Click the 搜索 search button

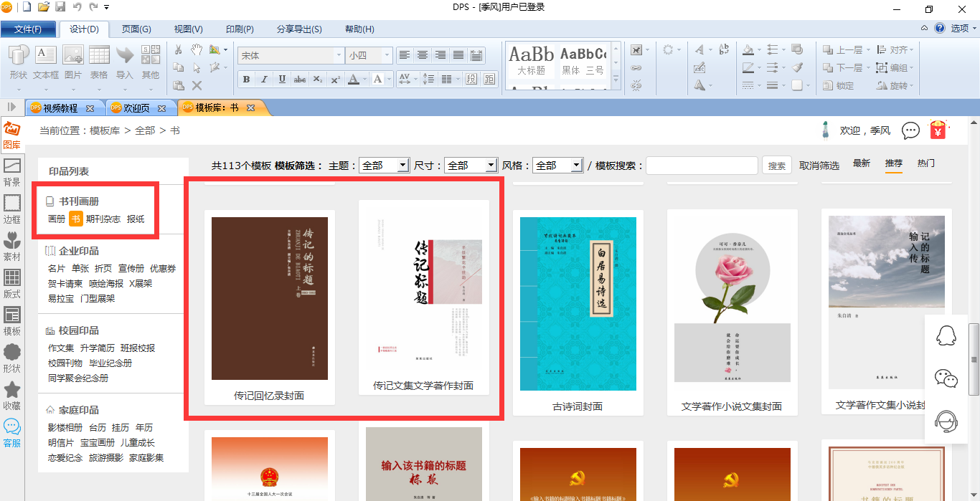click(777, 166)
